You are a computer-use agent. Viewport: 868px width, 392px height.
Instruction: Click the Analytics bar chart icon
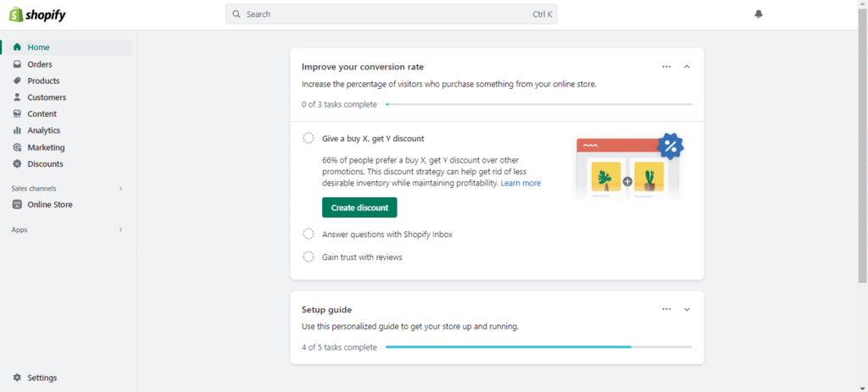click(x=17, y=130)
